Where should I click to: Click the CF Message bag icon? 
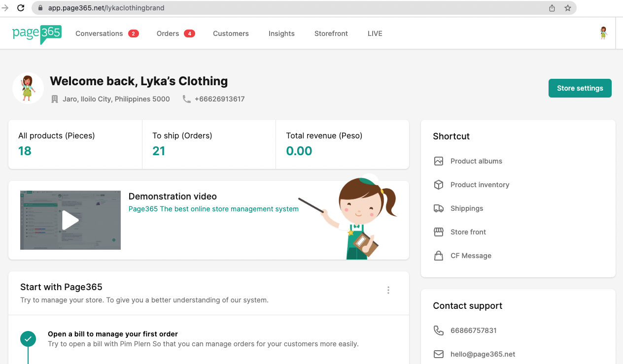pos(438,256)
